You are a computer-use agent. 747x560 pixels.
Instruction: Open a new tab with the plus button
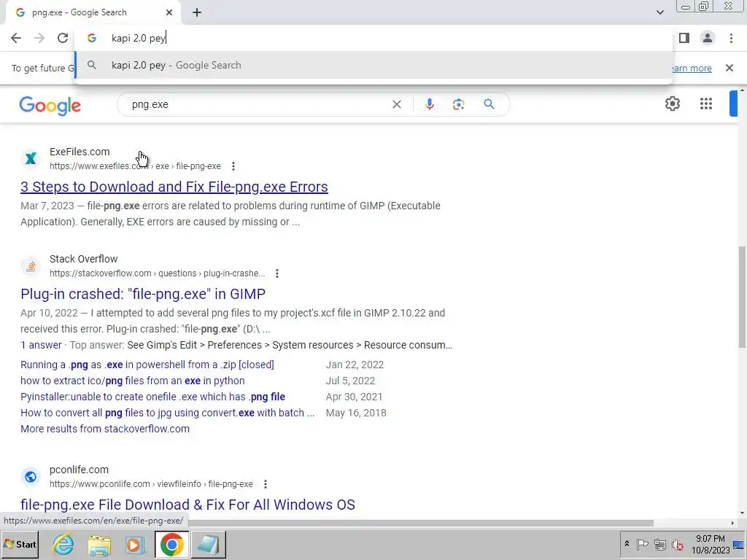coord(197,13)
